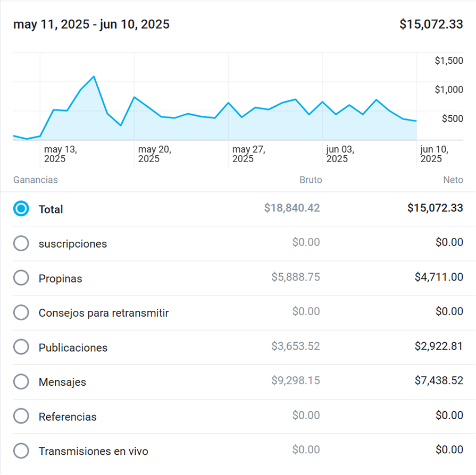Select the Total radio button
Viewport: 476px width, 475px height.
click(x=21, y=209)
